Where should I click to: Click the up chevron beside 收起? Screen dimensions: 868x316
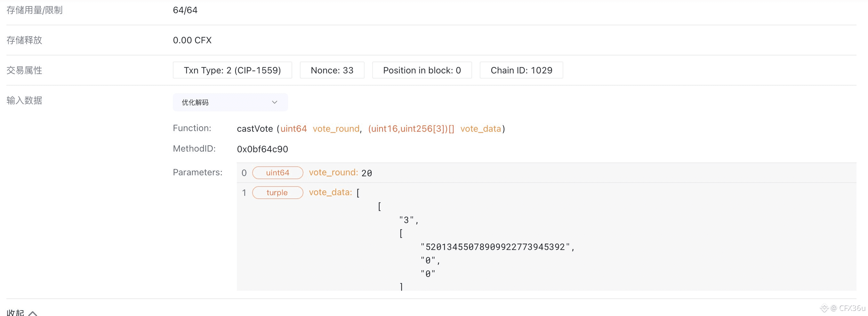point(33,313)
